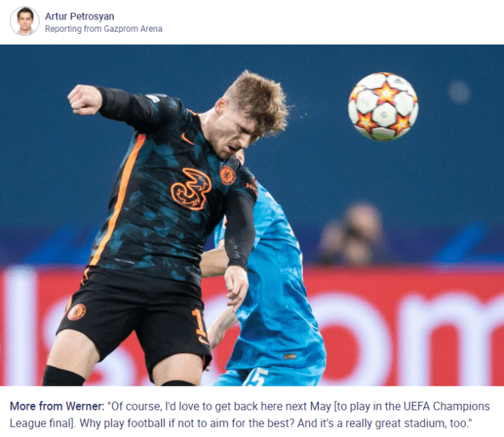This screenshot has width=504, height=437.
Task: Click the Champions League match ball in photo
Action: tap(383, 107)
